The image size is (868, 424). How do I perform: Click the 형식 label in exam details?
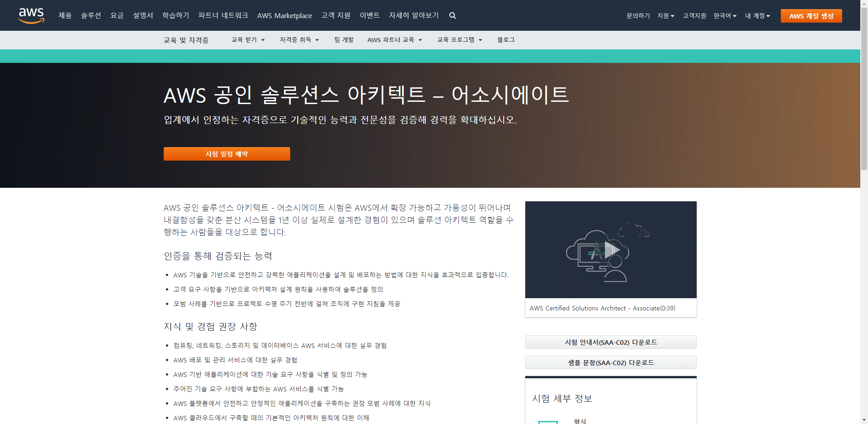(580, 421)
